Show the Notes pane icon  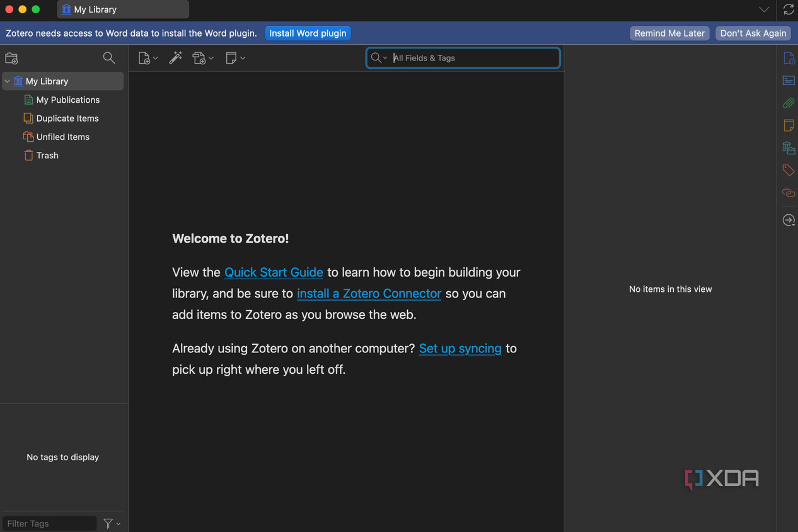tap(789, 125)
